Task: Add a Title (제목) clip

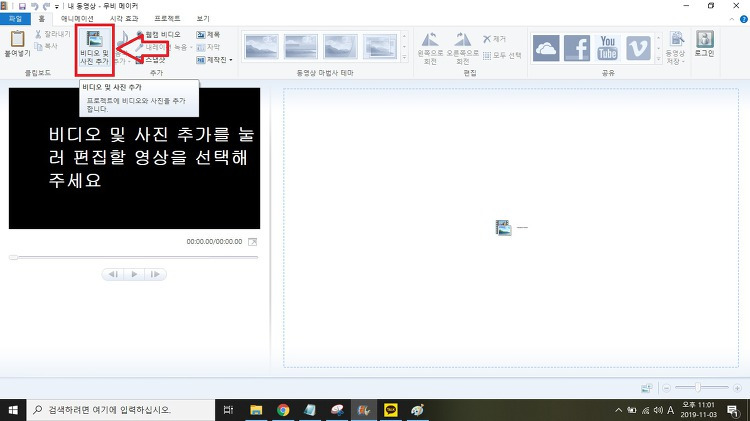Action: (x=209, y=34)
